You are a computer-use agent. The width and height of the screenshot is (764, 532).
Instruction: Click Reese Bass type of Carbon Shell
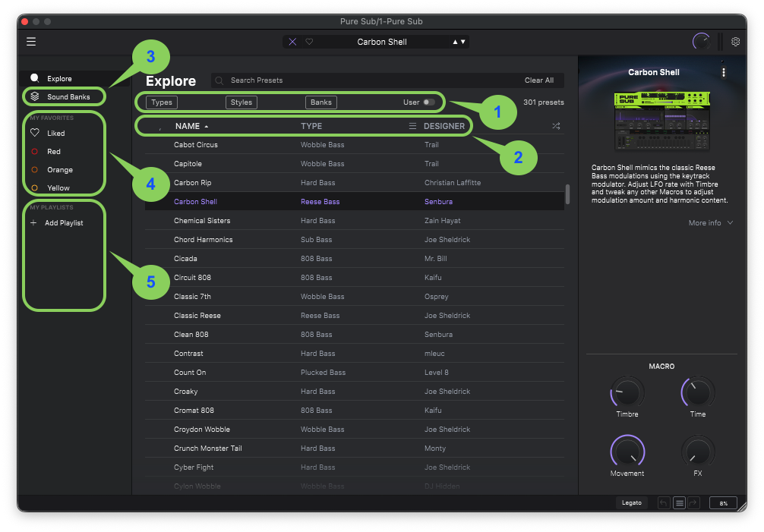[320, 202]
